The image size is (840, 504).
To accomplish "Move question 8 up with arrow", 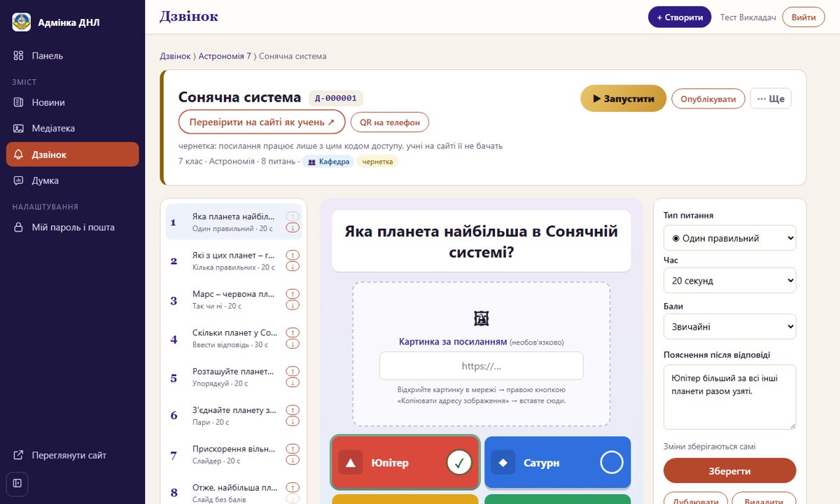I will pos(293,487).
